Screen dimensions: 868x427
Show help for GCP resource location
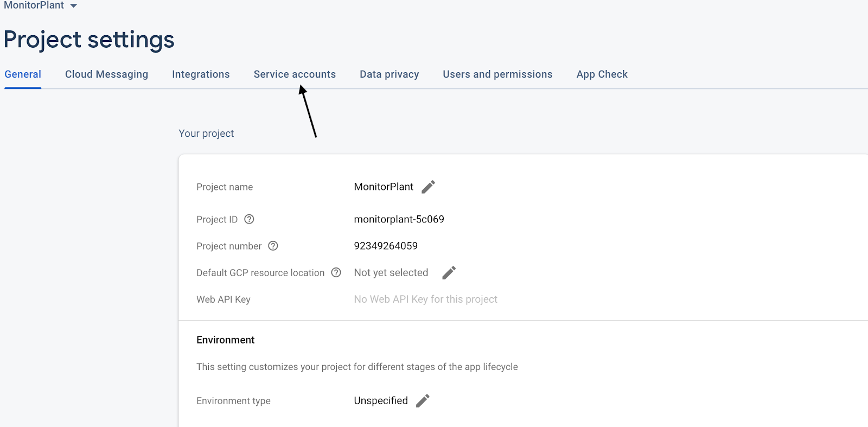(x=336, y=272)
